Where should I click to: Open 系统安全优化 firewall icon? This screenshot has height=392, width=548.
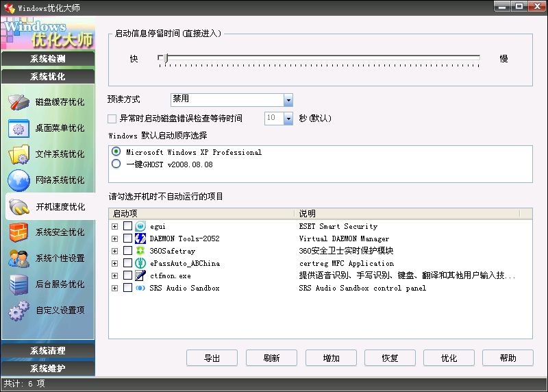point(18,232)
